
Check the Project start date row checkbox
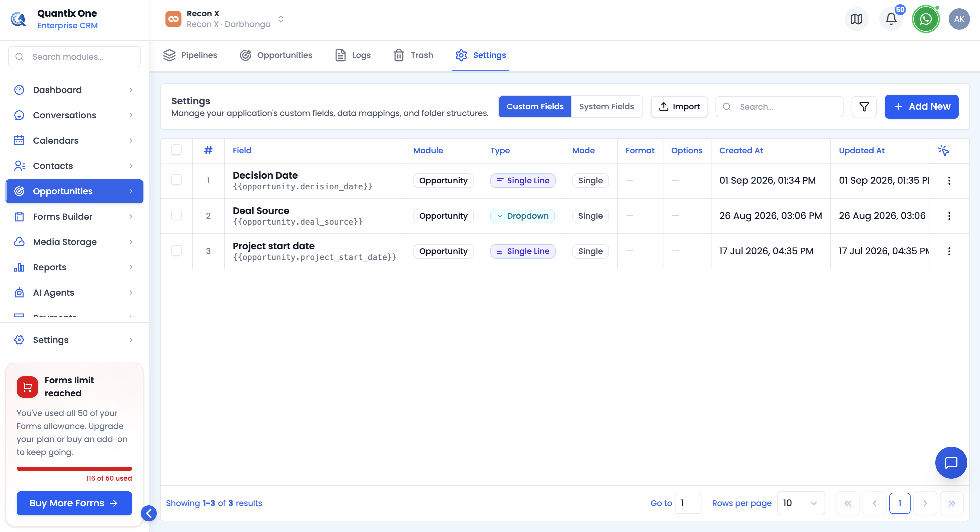point(176,251)
